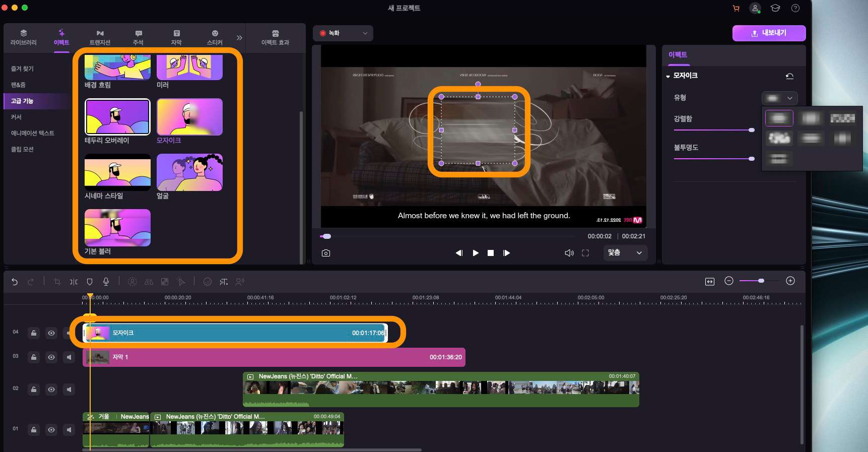Mute track 01 audio
This screenshot has height=452, width=868.
pyautogui.click(x=69, y=430)
